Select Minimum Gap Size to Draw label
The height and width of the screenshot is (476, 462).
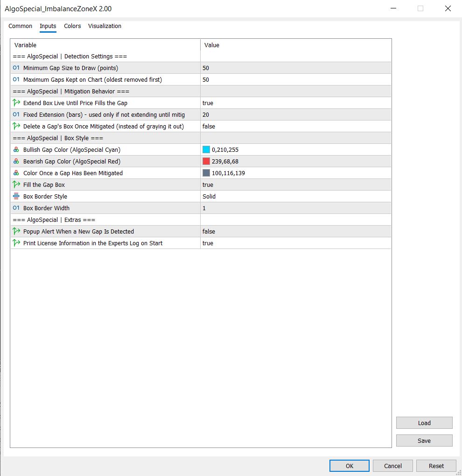pos(70,68)
